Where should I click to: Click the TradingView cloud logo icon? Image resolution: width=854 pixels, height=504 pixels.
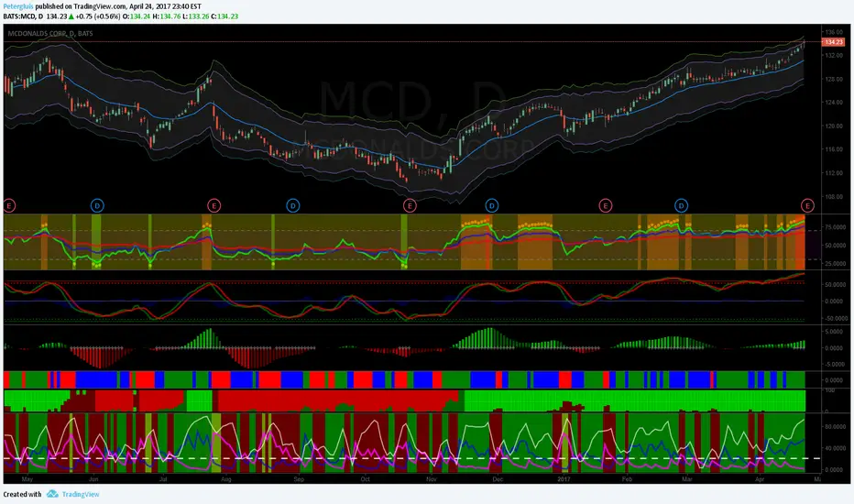click(52, 494)
